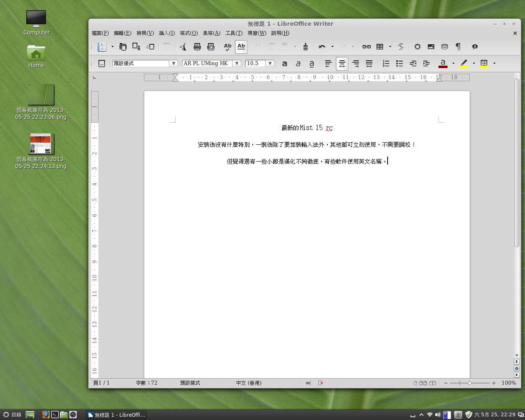The image size is (525, 420).
Task: Expand the 10.5 font size dropdown
Action: tap(270, 64)
